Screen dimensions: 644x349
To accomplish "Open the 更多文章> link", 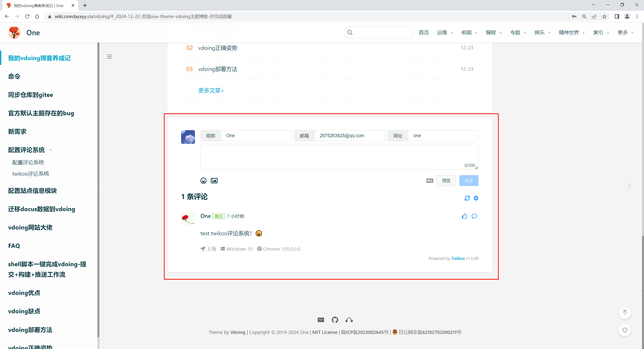I will pyautogui.click(x=211, y=90).
